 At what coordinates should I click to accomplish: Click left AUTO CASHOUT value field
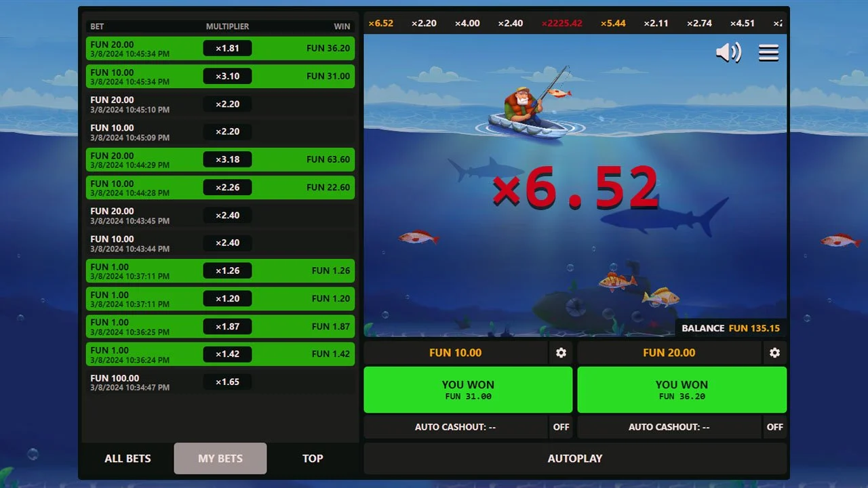tap(455, 427)
